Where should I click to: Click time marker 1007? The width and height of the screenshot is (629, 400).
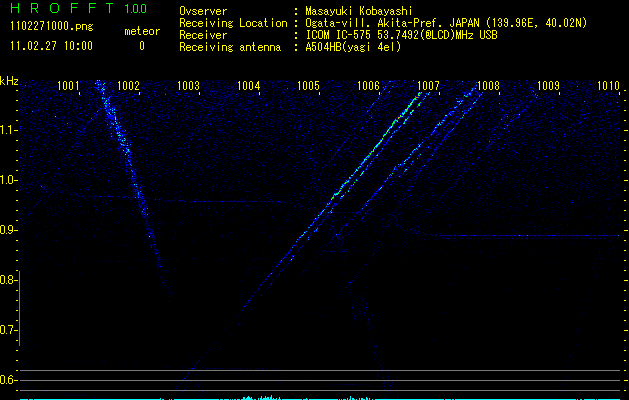point(428,85)
